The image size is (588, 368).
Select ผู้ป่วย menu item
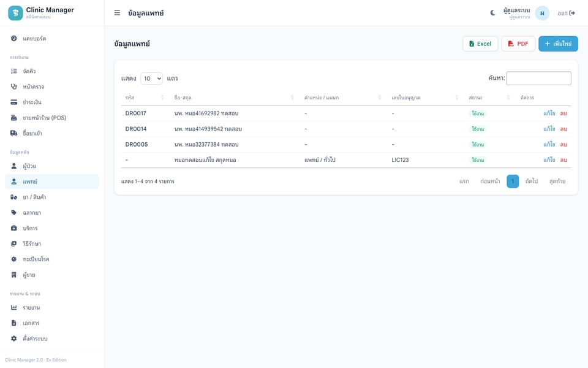(x=52, y=166)
